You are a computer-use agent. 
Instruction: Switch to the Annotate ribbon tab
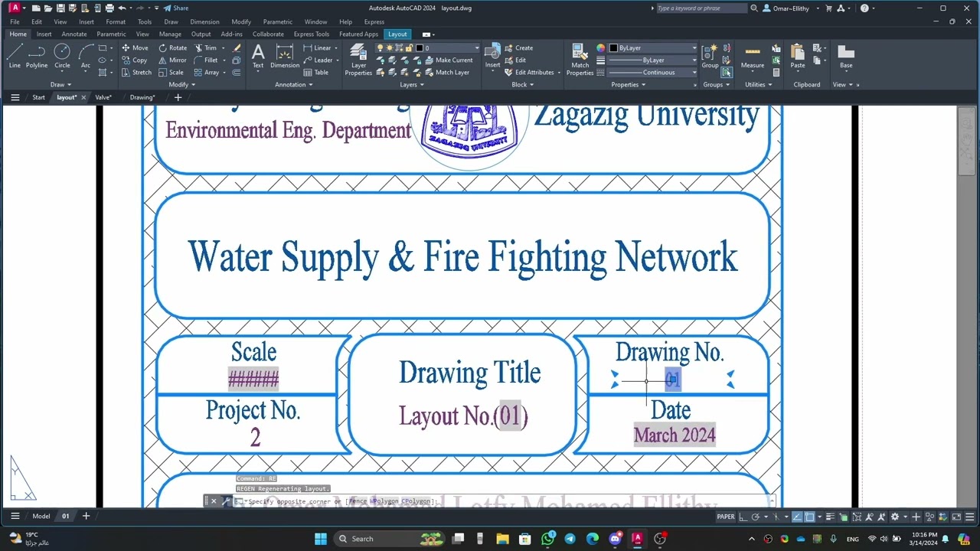pos(74,34)
